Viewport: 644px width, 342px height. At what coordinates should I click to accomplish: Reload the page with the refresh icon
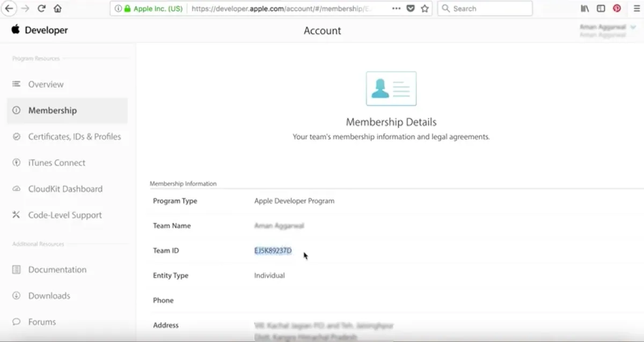[41, 9]
